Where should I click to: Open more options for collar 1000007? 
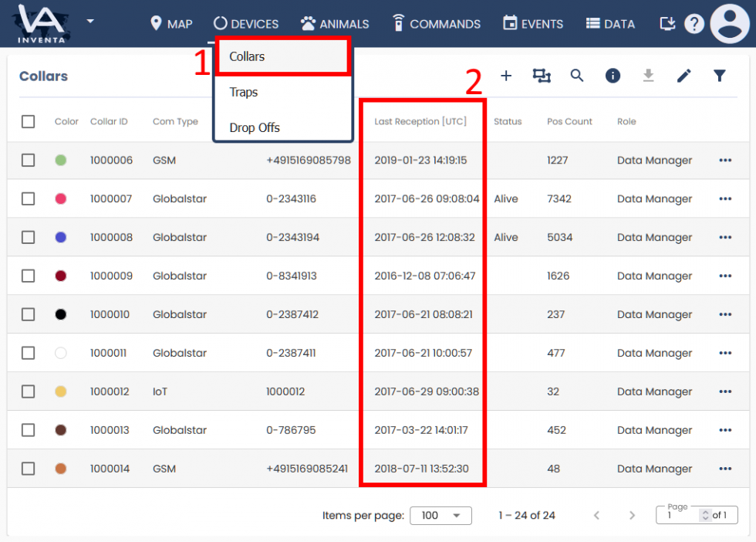[724, 199]
